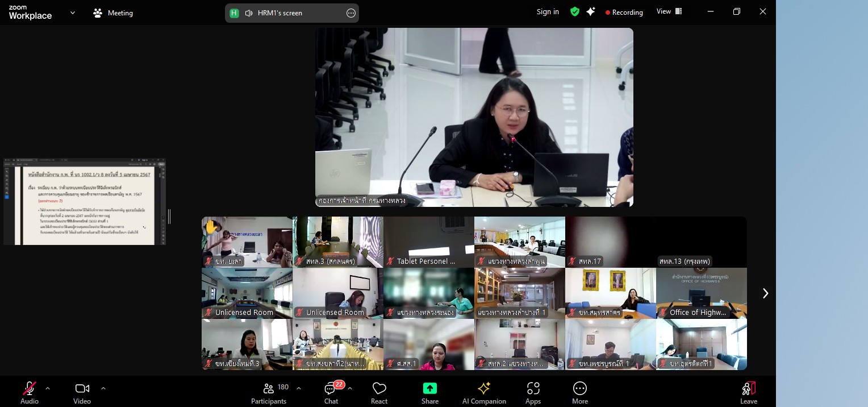Show next page of participant videos
This screenshot has height=407, width=868.
[x=765, y=293]
